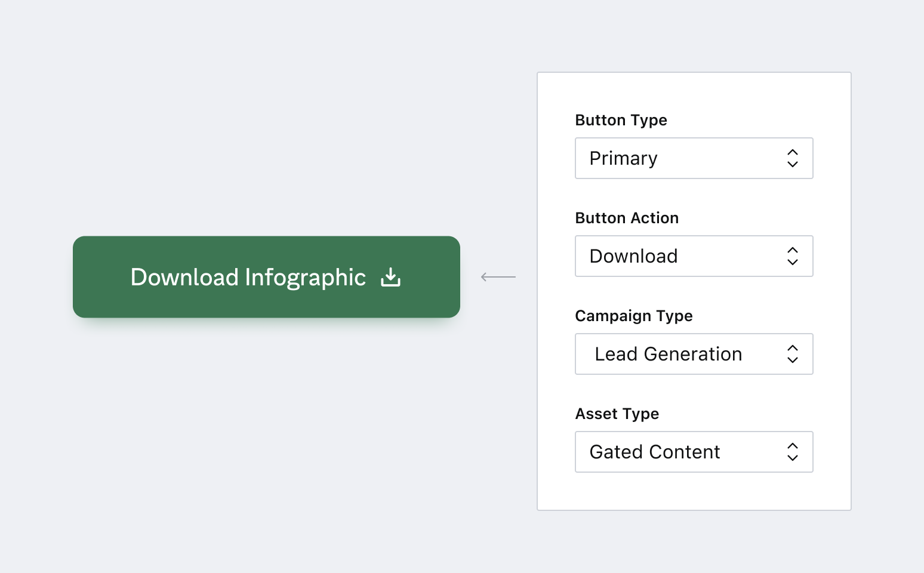Click the word Download on the green button
The width and height of the screenshot is (924, 573).
[184, 278]
